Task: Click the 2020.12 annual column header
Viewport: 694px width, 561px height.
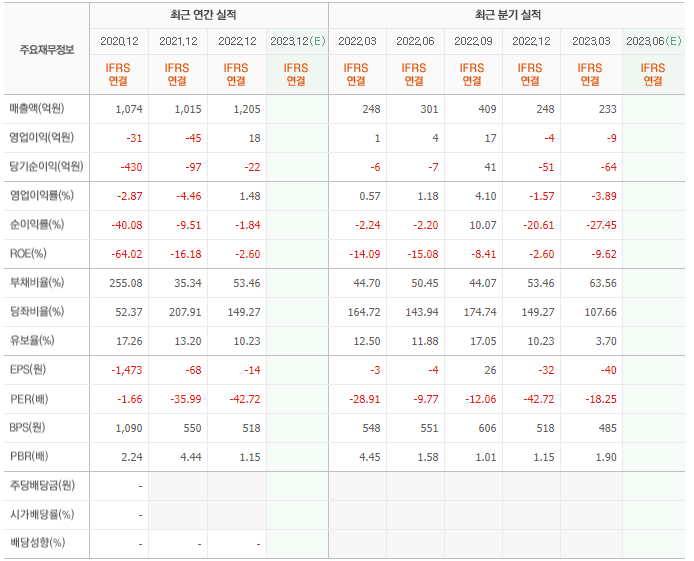Action: 119,41
